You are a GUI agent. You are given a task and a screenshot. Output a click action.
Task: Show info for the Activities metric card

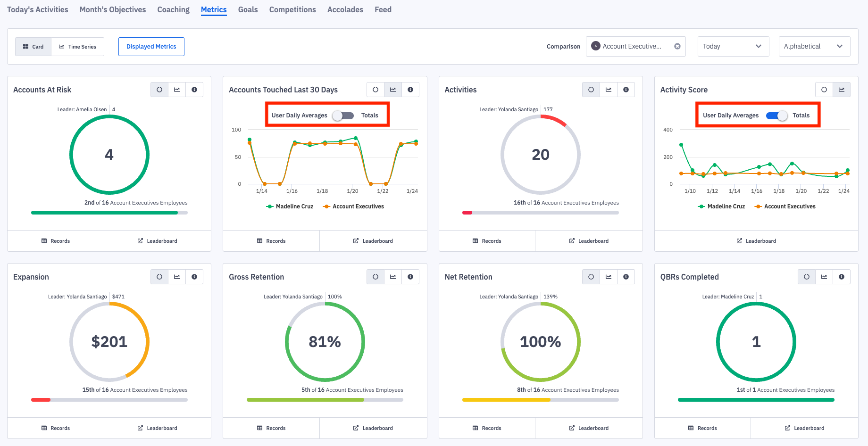pos(626,90)
